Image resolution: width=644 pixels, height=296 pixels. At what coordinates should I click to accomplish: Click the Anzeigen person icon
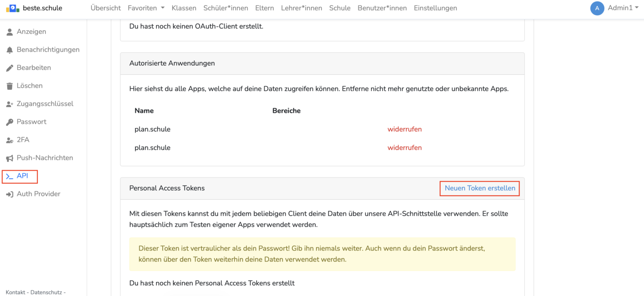(10, 32)
